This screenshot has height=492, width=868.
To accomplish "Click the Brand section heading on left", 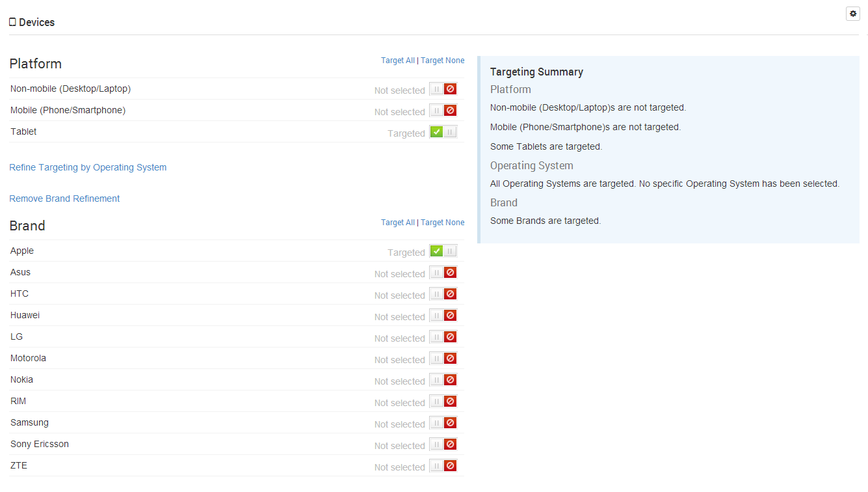I will pyautogui.click(x=27, y=226).
